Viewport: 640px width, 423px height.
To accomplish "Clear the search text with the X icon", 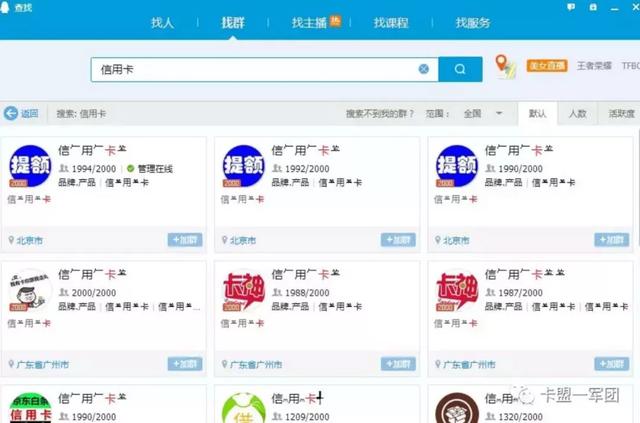I will click(x=424, y=69).
